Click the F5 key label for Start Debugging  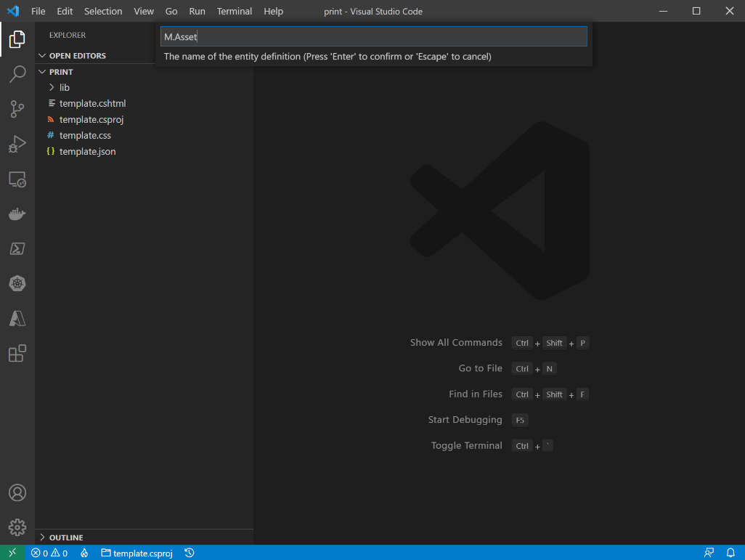(x=520, y=420)
